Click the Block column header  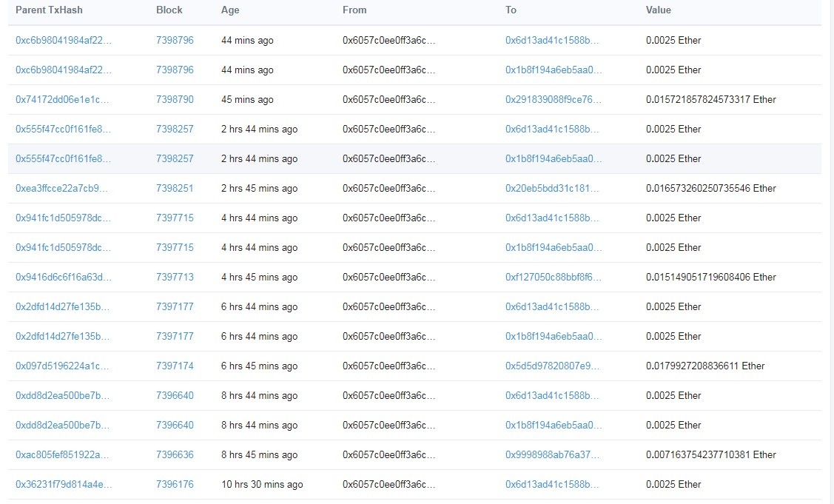click(x=169, y=10)
